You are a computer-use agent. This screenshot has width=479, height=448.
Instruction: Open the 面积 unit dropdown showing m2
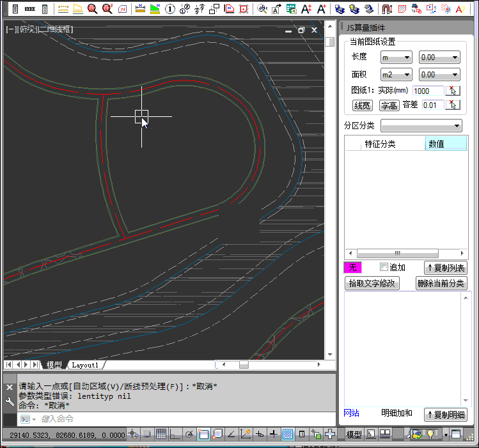(397, 75)
